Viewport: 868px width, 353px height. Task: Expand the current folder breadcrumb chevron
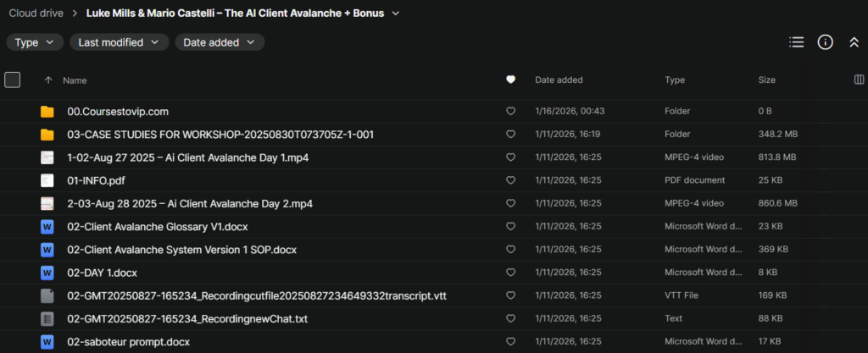tap(396, 14)
